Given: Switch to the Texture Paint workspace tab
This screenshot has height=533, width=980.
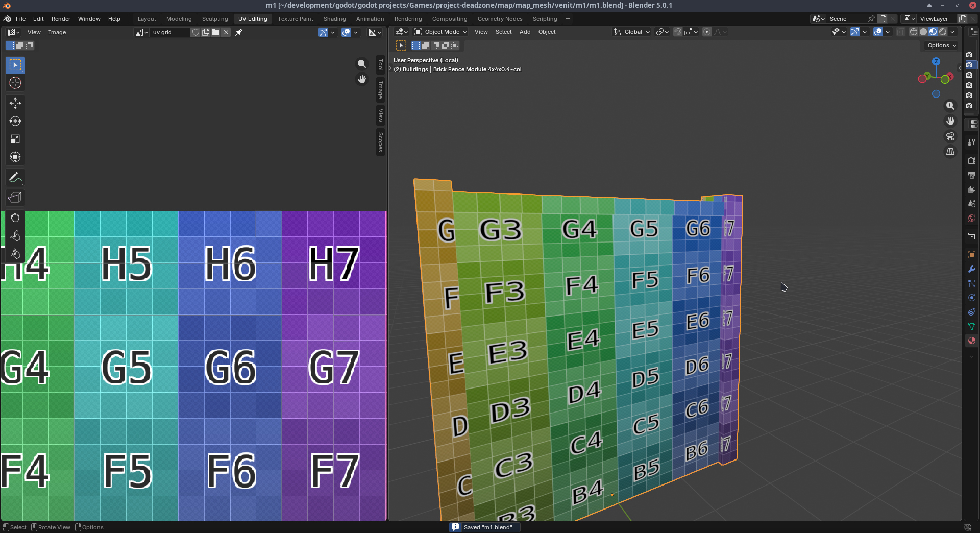Looking at the screenshot, I should pyautogui.click(x=295, y=19).
